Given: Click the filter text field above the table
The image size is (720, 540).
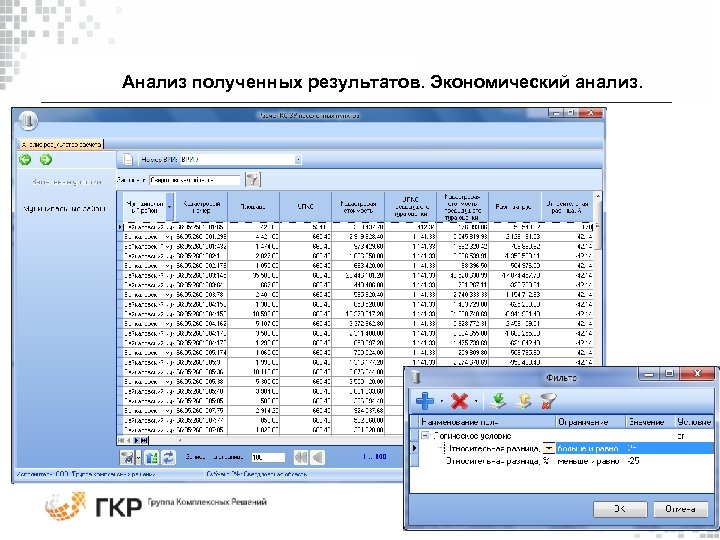Looking at the screenshot, I should (x=195, y=180).
